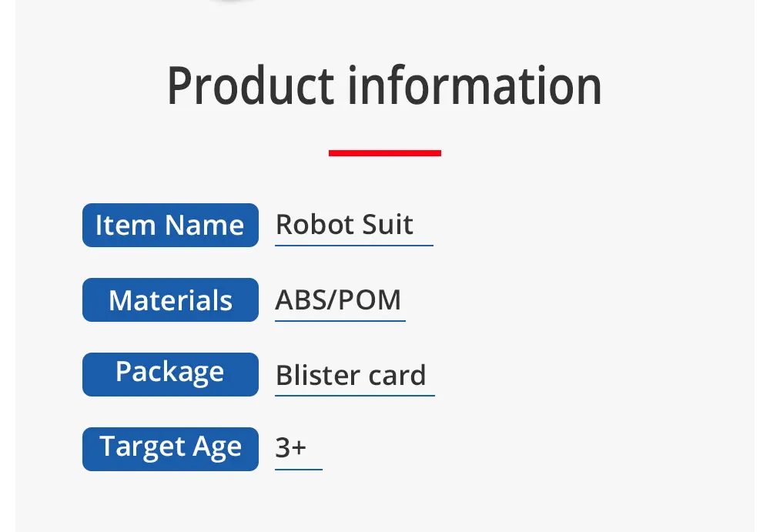Click the ABS/POM materials value

click(338, 299)
